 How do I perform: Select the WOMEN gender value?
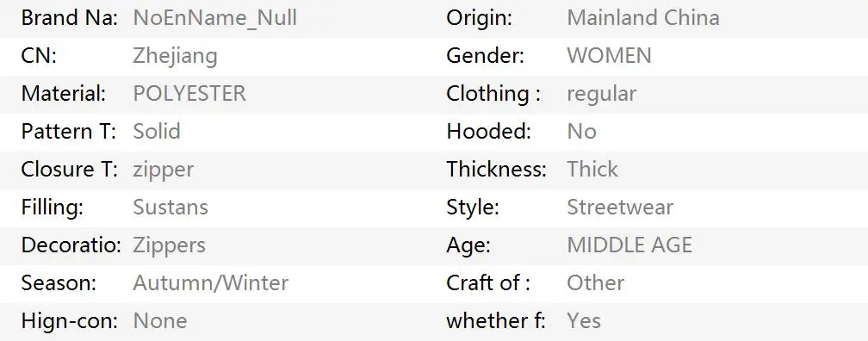(610, 56)
